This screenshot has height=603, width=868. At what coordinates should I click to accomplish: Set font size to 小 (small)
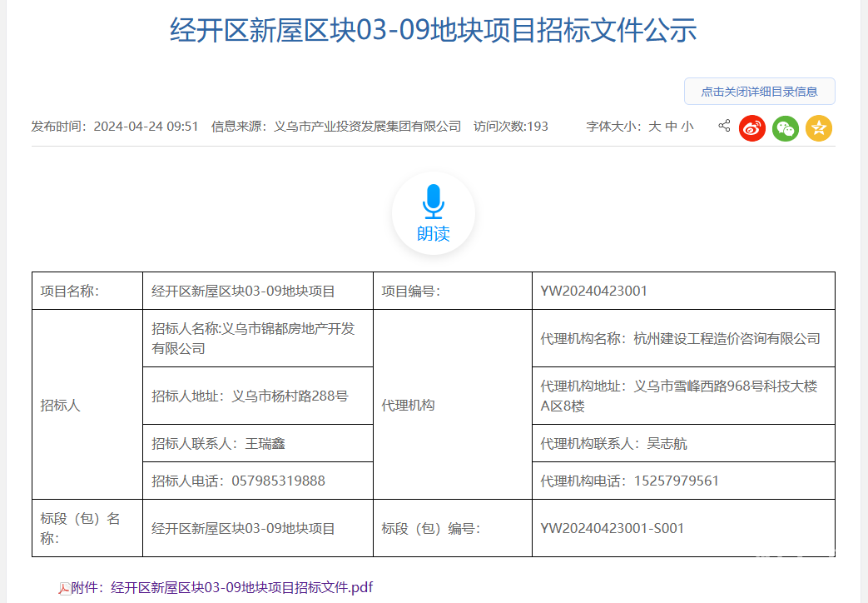point(687,127)
